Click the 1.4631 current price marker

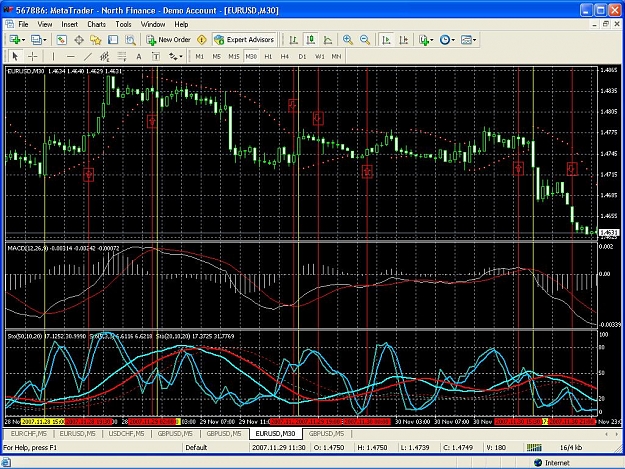(609, 232)
